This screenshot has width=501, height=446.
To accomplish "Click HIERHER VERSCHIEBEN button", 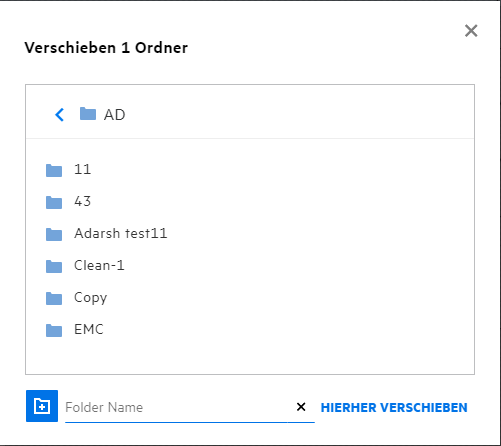I will pyautogui.click(x=394, y=407).
